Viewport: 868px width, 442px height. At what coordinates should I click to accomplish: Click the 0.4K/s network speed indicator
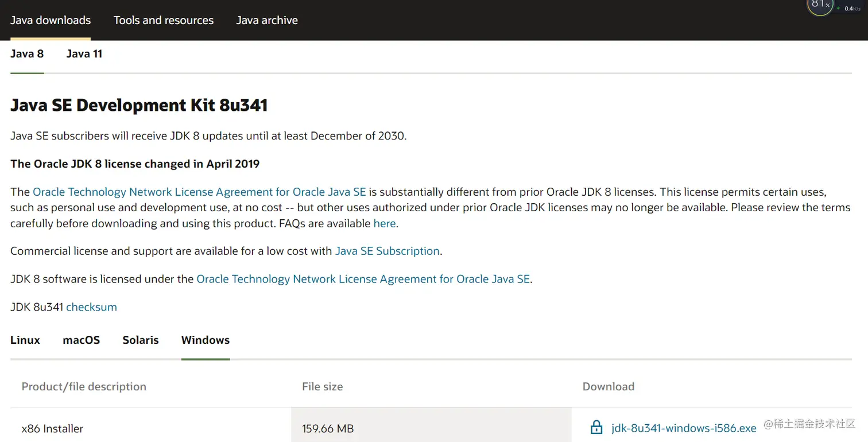(x=851, y=9)
